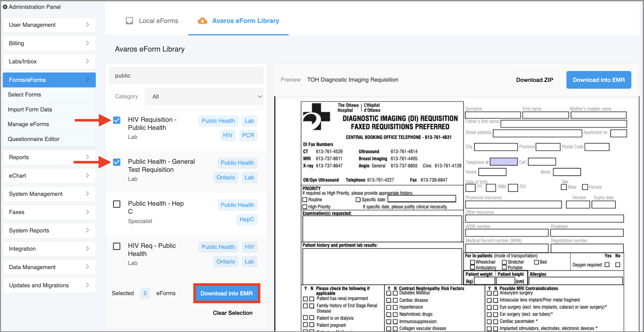Click the Allergies field in preview
Screen dimensions: 644x332
pos(576,280)
